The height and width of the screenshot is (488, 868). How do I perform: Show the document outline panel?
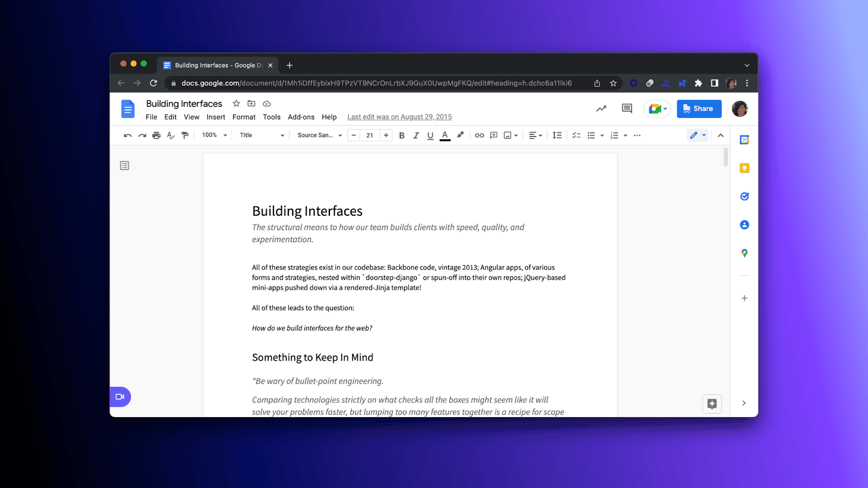pos(124,165)
